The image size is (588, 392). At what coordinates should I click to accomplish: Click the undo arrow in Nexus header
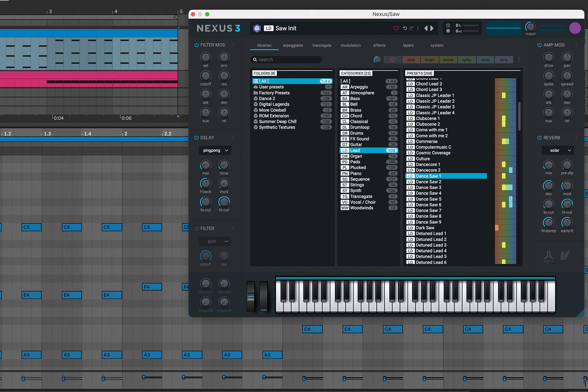point(405,28)
